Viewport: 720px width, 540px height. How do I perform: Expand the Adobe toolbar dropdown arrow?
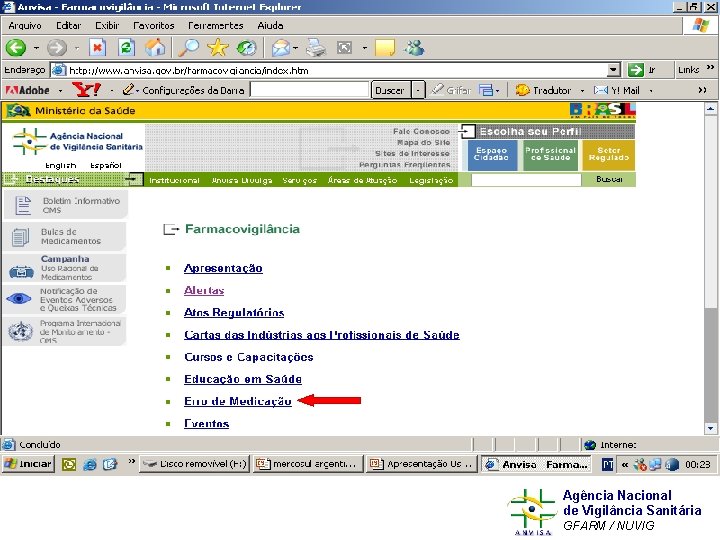pyautogui.click(x=60, y=90)
